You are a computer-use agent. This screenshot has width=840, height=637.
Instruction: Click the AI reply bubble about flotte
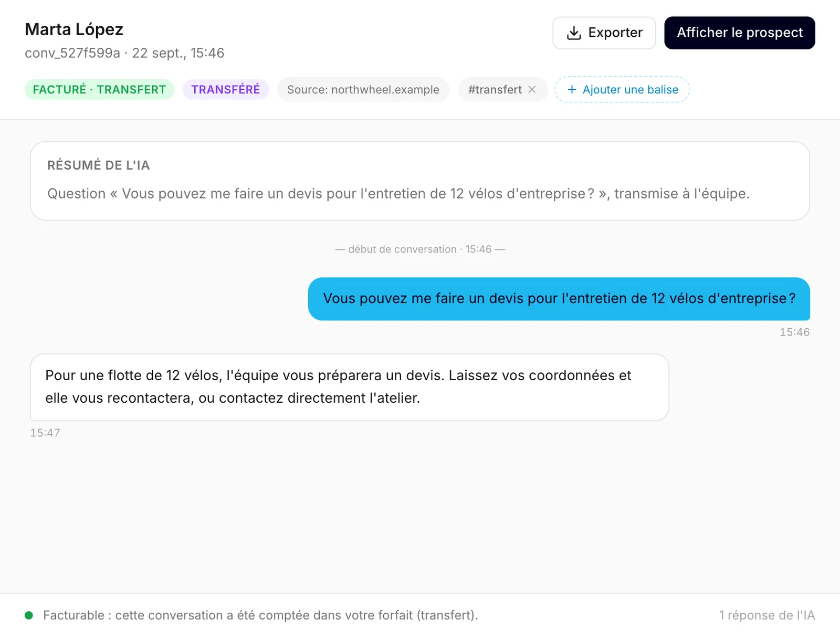pyautogui.click(x=349, y=387)
